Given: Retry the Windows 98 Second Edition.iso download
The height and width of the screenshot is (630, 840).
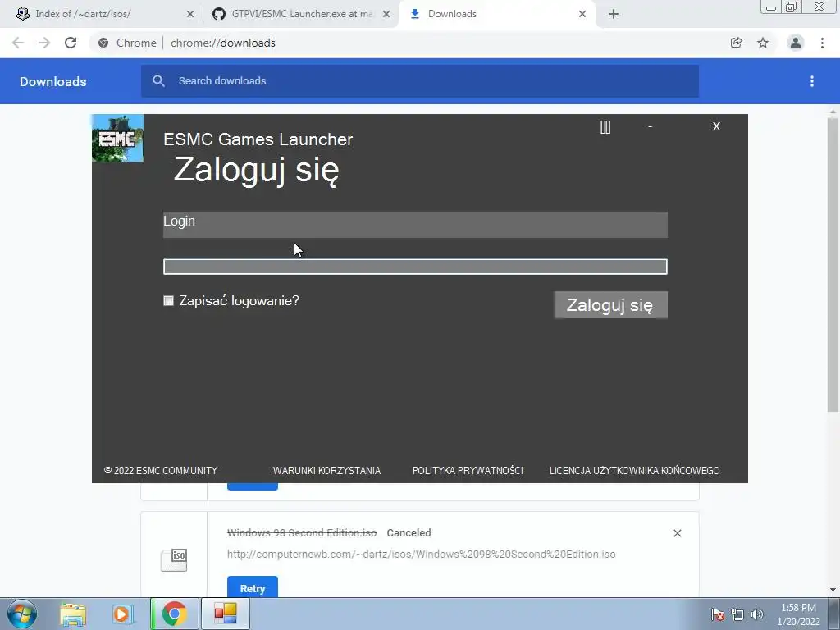Looking at the screenshot, I should click(x=253, y=587).
